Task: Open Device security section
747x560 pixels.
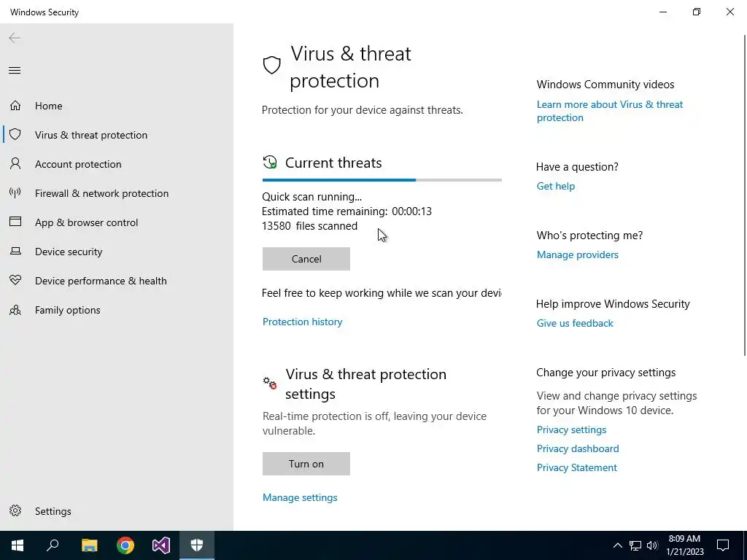Action: 117,252
